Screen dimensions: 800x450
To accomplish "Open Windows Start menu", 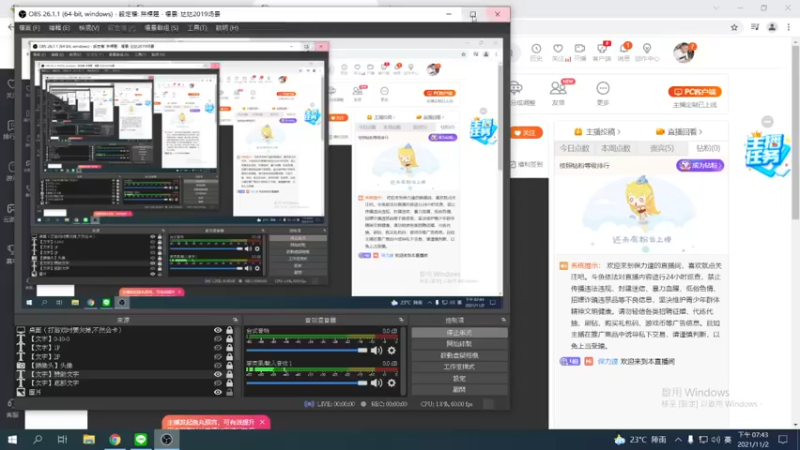I will click(x=12, y=439).
